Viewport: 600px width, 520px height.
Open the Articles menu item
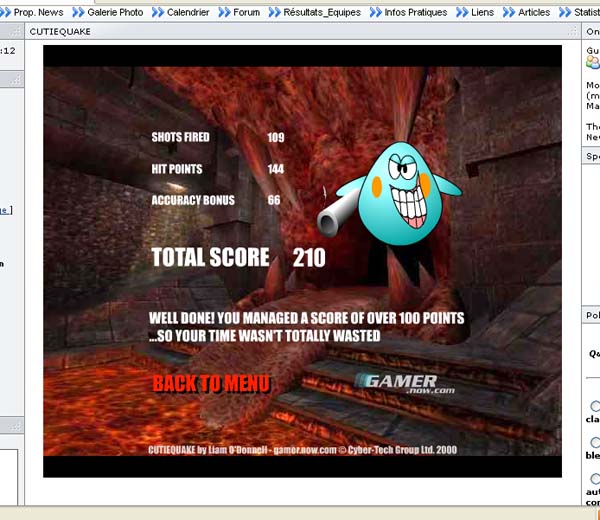pos(534,13)
